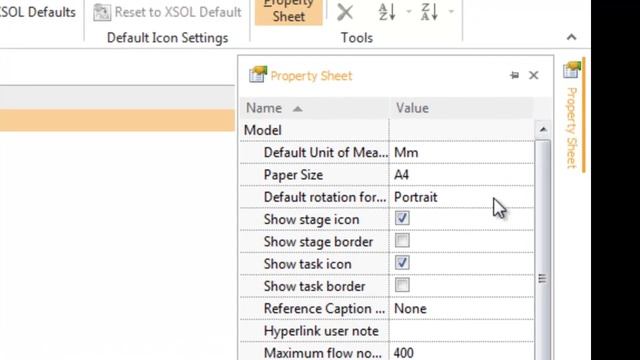Close the Property Sheet panel
640x360 pixels.
point(533,75)
